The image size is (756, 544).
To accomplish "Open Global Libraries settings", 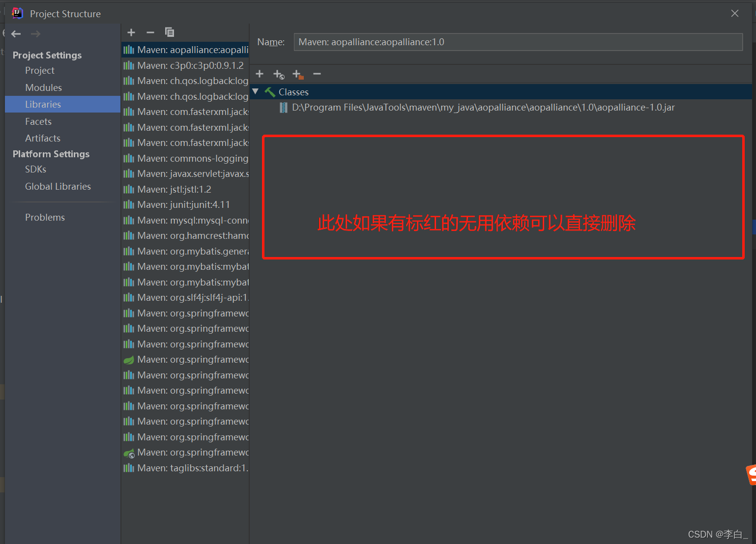I will tap(58, 186).
